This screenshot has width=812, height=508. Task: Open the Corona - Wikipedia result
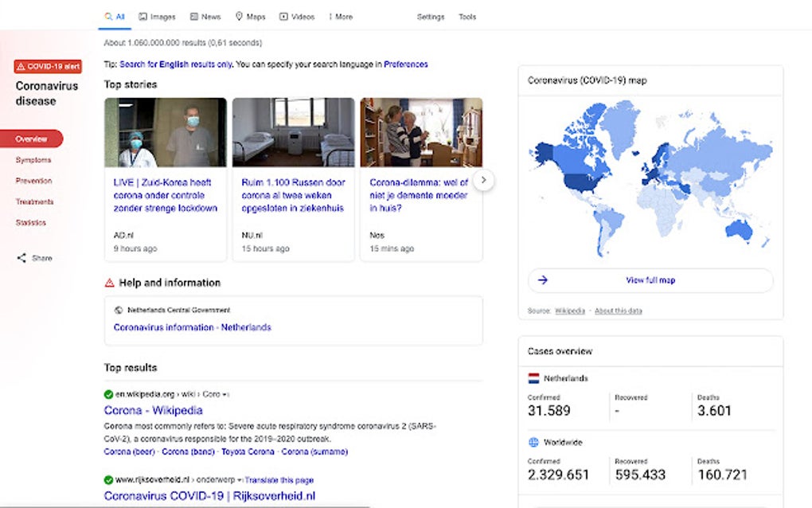[x=153, y=411]
